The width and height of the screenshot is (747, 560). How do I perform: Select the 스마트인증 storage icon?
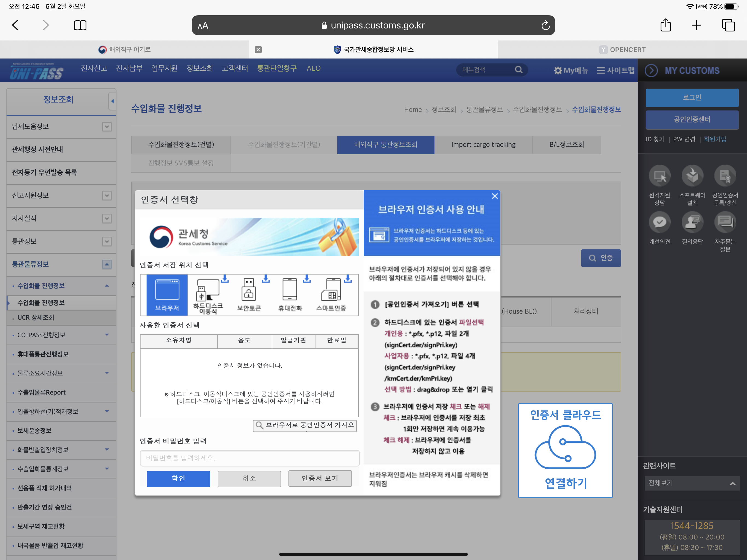(x=331, y=294)
